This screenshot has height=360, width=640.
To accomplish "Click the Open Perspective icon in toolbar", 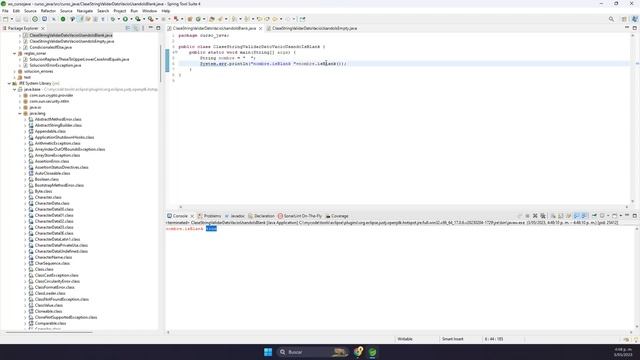I will (x=624, y=19).
